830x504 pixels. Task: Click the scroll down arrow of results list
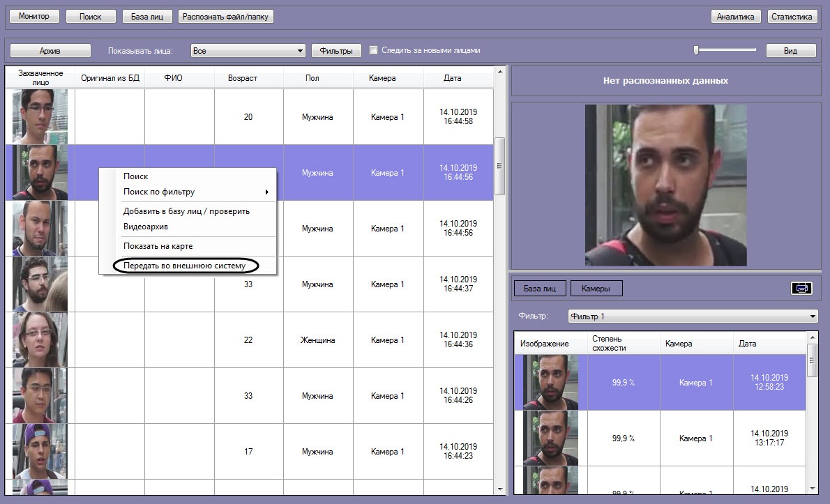tap(813, 489)
